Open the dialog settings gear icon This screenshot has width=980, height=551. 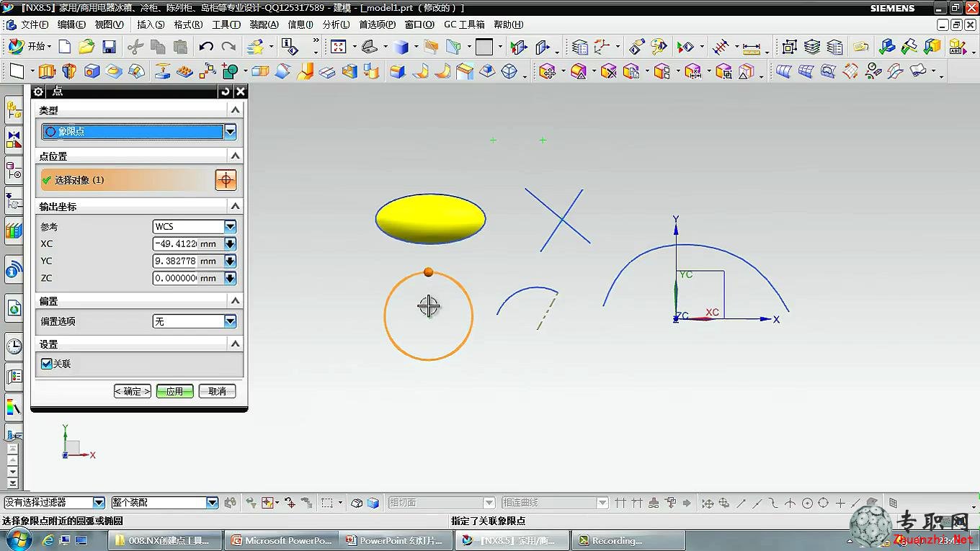39,91
